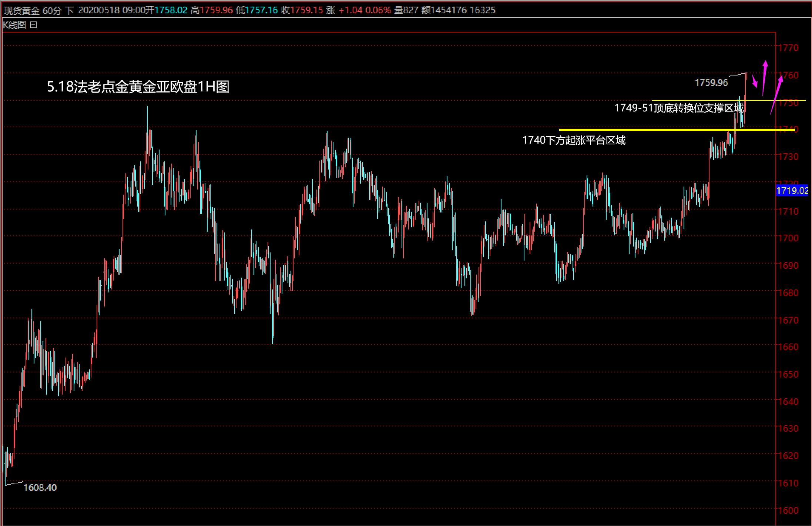The height and width of the screenshot is (526, 812).
Task: Click the K线图 panel label
Action: tap(15, 25)
